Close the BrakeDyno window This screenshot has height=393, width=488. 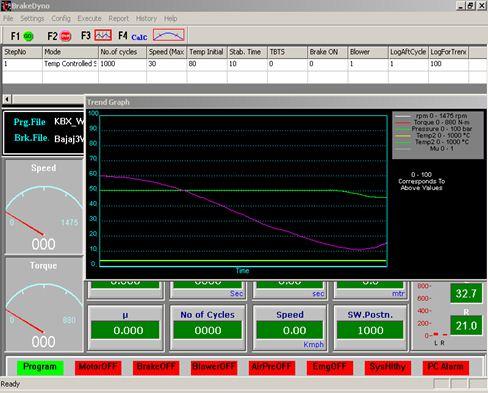482,6
